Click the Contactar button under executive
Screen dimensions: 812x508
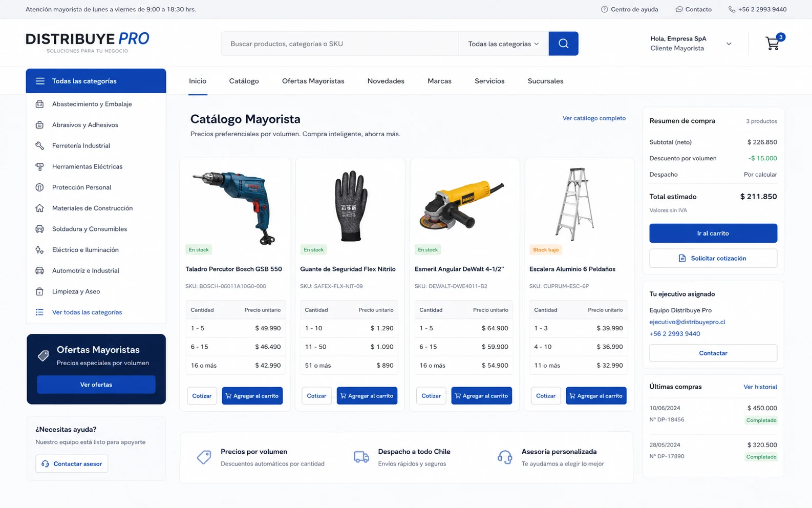pos(713,353)
